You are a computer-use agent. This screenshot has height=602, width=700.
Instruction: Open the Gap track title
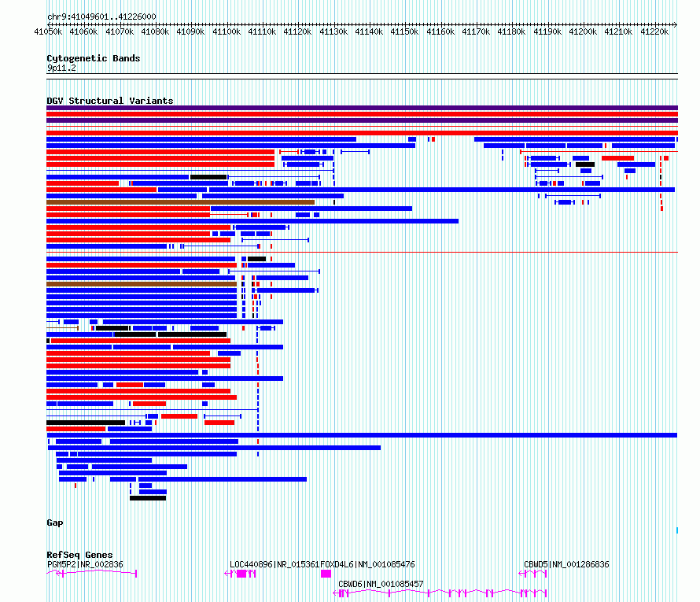pos(55,523)
